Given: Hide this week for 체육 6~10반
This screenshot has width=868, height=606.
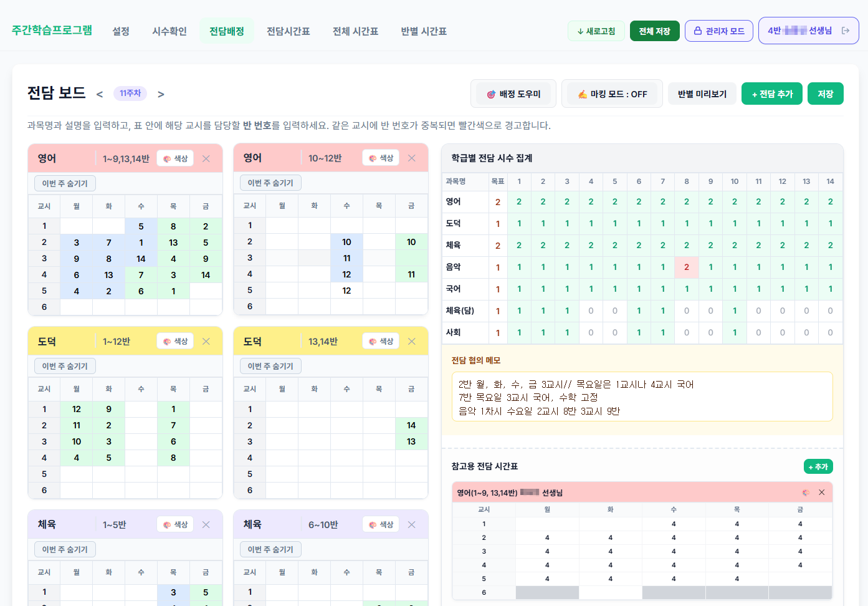Looking at the screenshot, I should 270,549.
